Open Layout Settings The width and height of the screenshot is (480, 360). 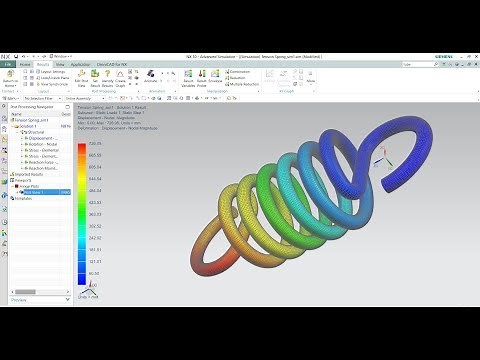[x=51, y=72]
